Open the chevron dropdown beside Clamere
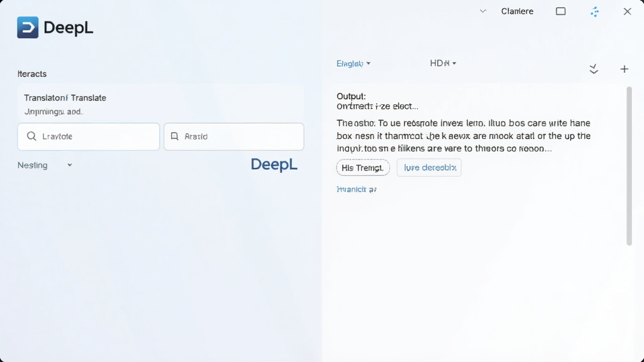The image size is (644, 362). coord(483,11)
